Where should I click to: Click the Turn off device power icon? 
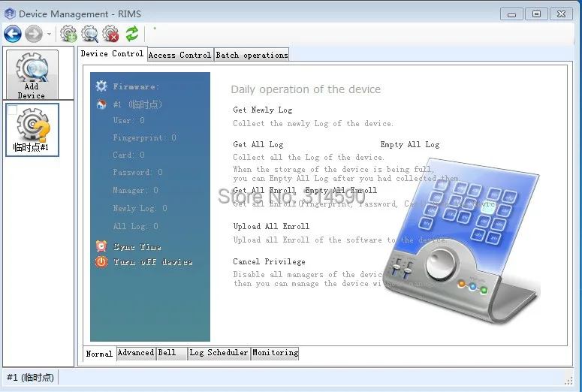[x=101, y=261]
